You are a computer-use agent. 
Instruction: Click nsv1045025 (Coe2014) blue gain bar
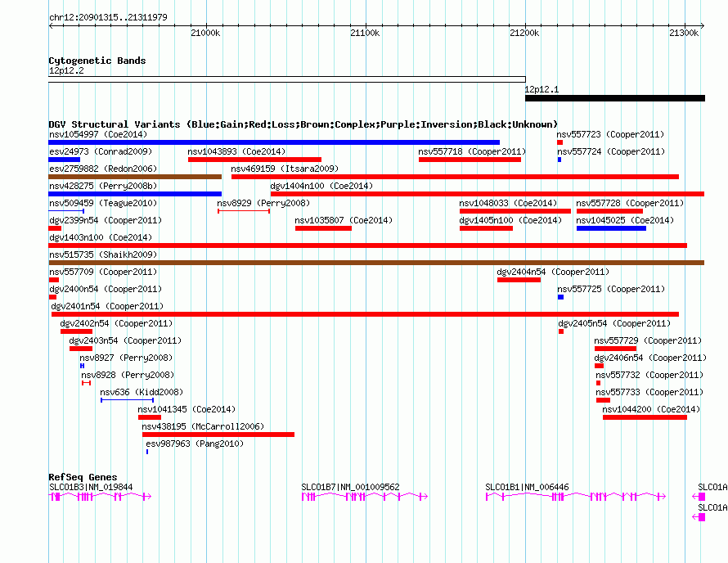611,228
